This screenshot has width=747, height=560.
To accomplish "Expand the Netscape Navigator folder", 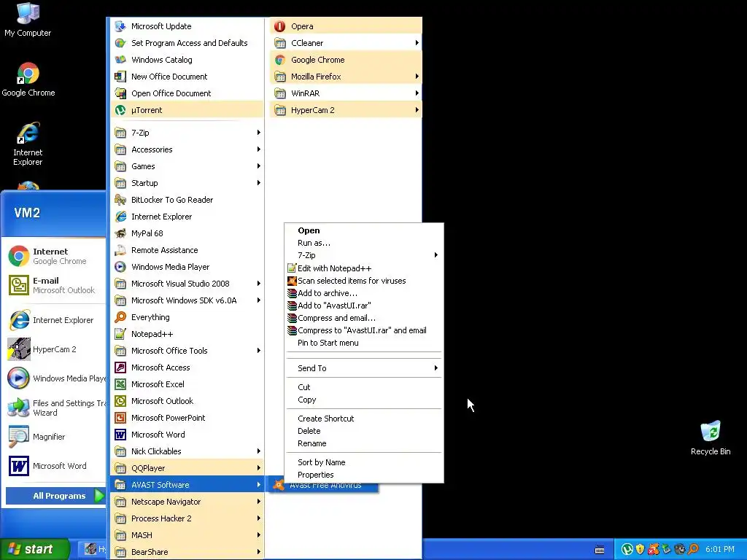I will (x=187, y=502).
